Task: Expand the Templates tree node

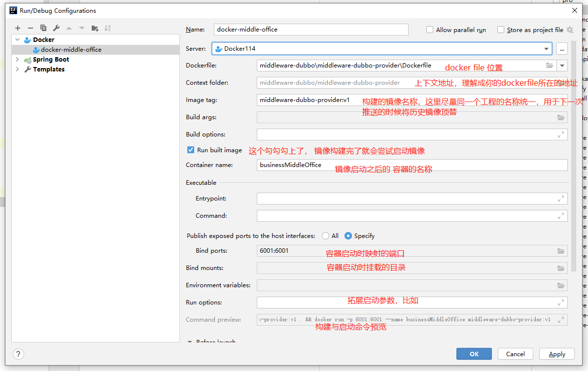Action: 17,69
